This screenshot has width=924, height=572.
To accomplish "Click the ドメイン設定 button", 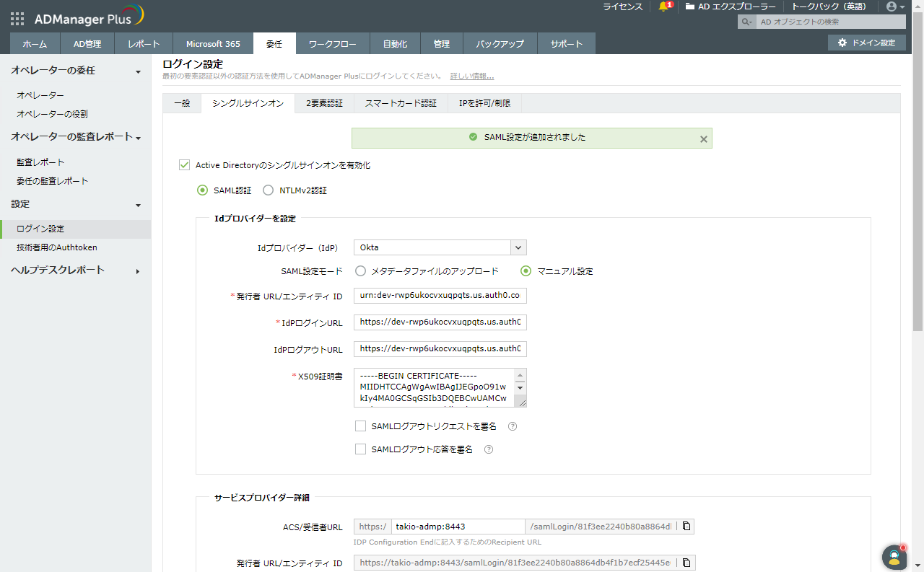I will pyautogui.click(x=866, y=43).
